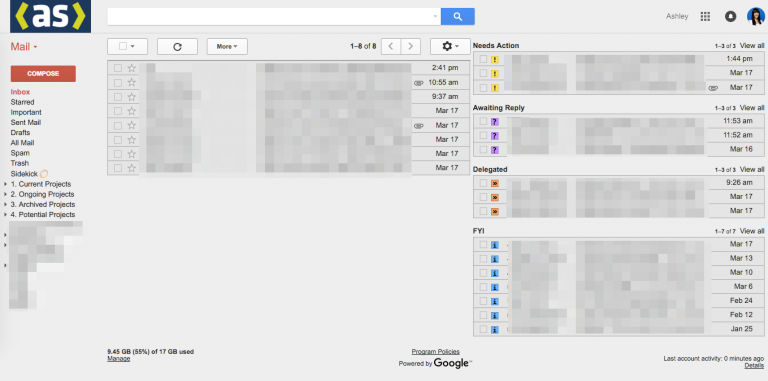
Task: Open the Google apps grid icon
Action: [x=705, y=17]
